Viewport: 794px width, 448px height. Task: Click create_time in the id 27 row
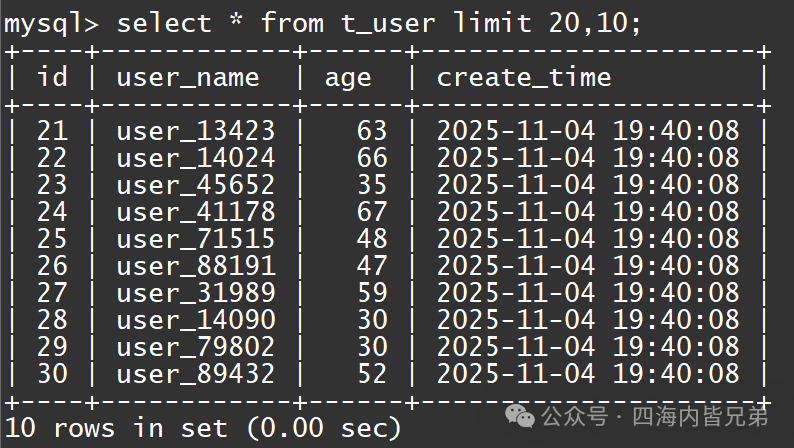[x=588, y=293]
